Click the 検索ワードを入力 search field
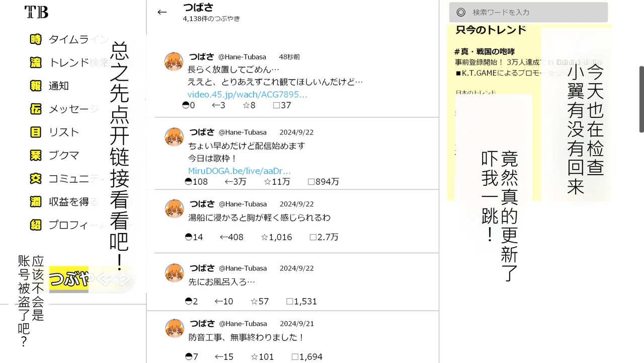644x363 pixels. [528, 12]
